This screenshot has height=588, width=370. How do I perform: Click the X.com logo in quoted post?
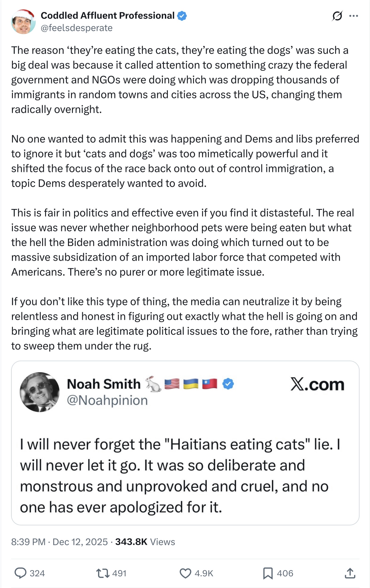coord(317,384)
